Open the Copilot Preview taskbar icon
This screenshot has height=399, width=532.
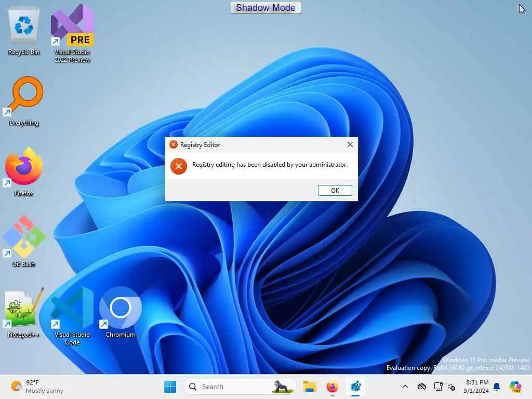coord(515,387)
